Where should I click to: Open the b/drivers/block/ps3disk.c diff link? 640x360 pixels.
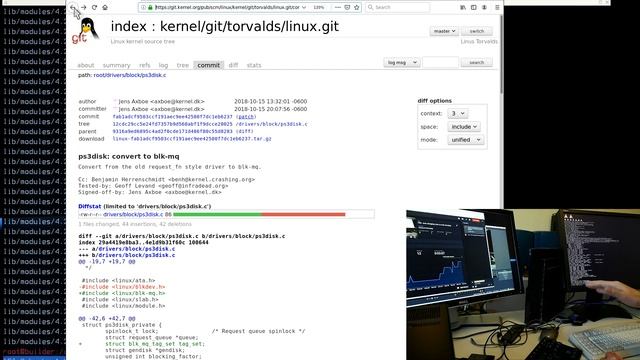point(137,256)
